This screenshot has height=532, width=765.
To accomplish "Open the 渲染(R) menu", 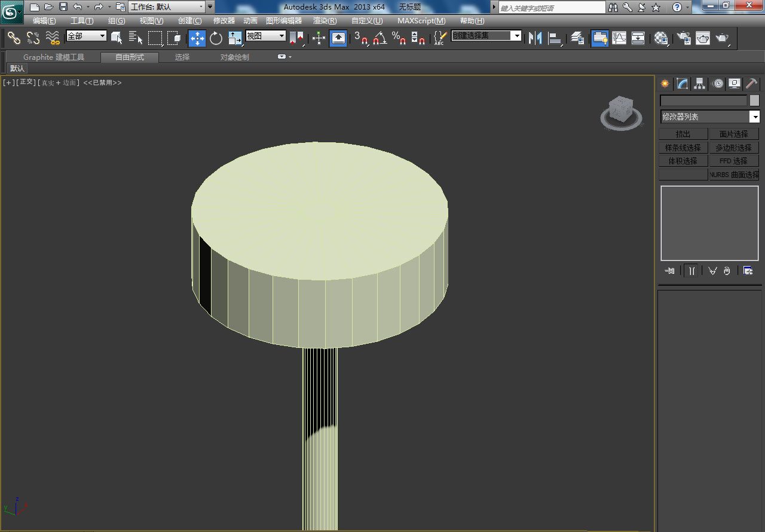I will [x=325, y=21].
